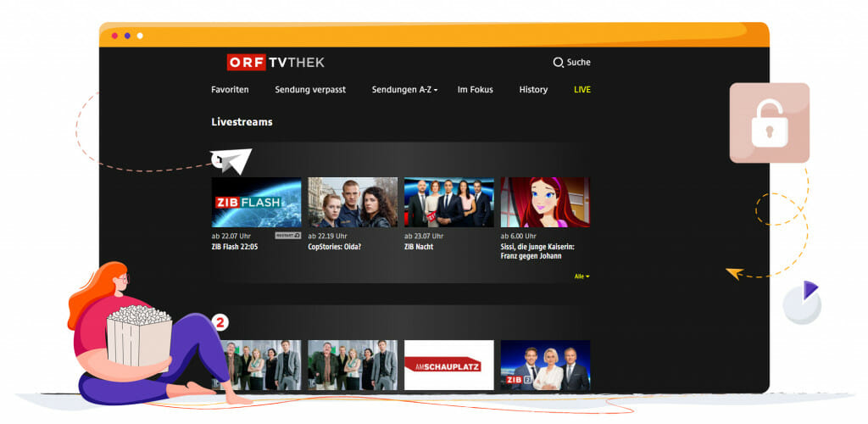Open the Favoriten menu item
This screenshot has width=868, height=424.
[x=230, y=90]
